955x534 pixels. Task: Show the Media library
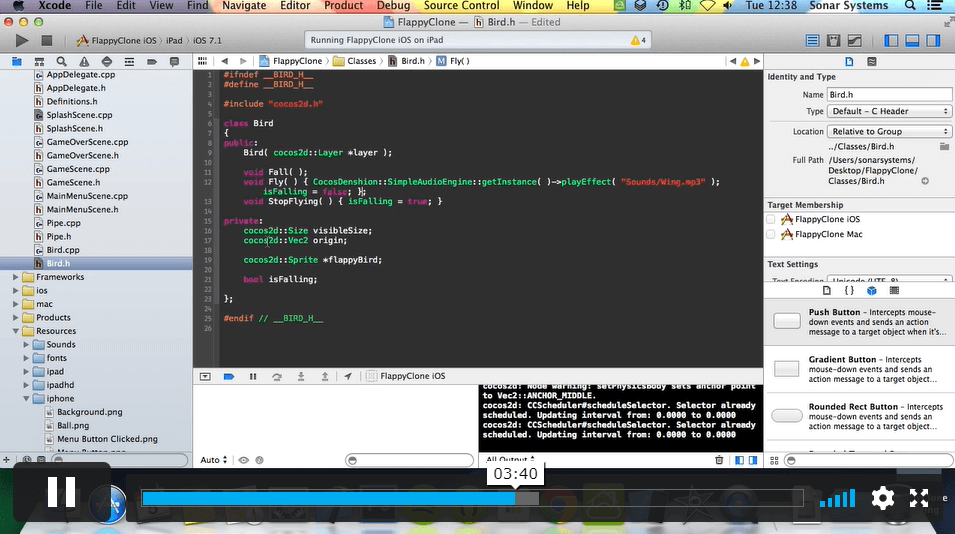[x=894, y=290]
